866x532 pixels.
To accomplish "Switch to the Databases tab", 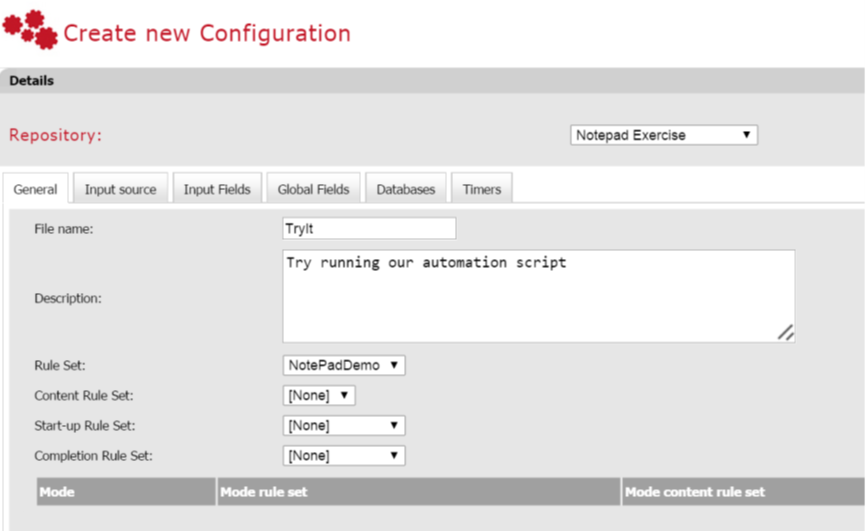I will pos(405,189).
